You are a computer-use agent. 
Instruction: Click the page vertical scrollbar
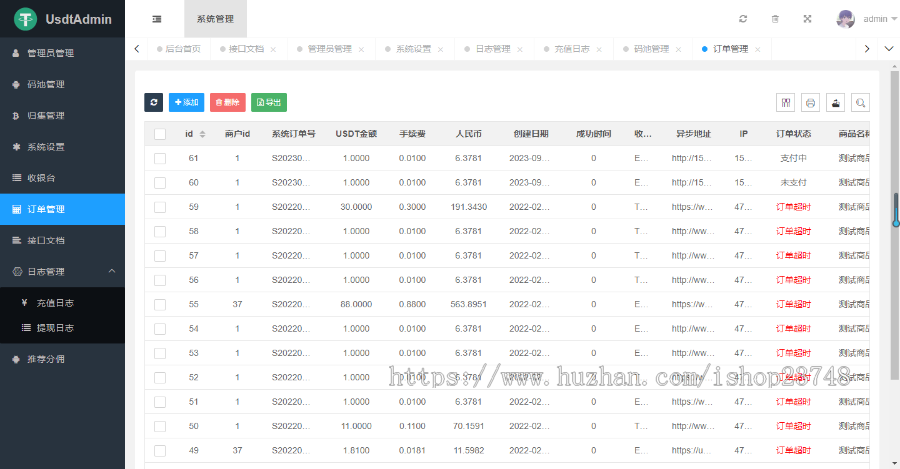pyautogui.click(x=894, y=225)
